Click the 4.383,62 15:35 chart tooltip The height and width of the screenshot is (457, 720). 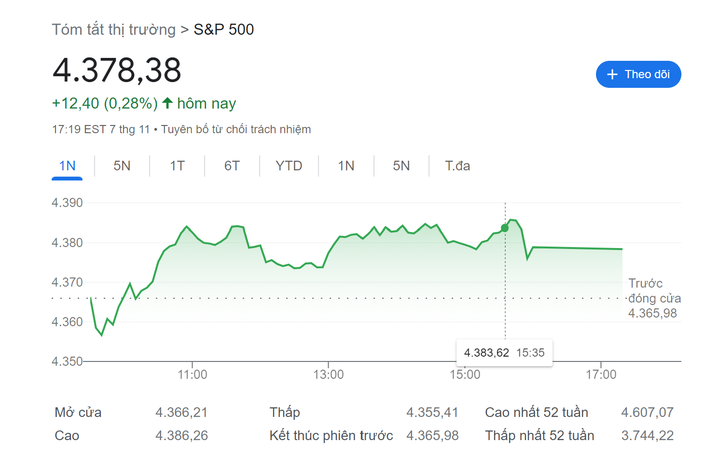tap(503, 352)
